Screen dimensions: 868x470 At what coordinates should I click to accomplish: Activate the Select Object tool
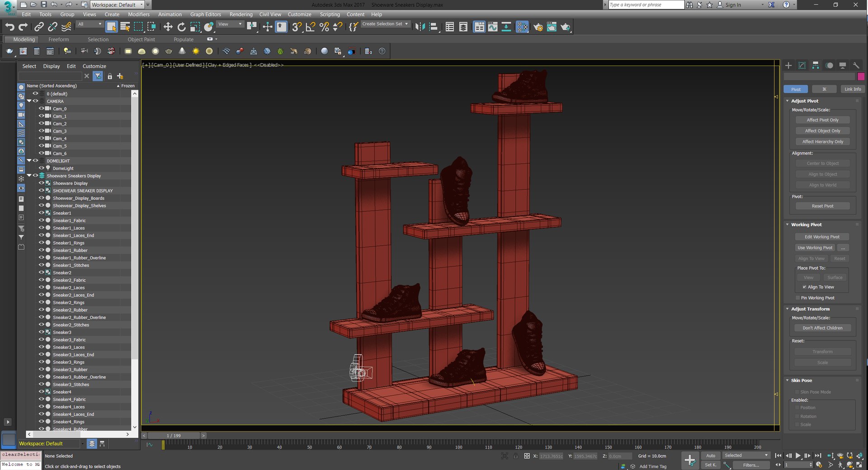(x=111, y=27)
